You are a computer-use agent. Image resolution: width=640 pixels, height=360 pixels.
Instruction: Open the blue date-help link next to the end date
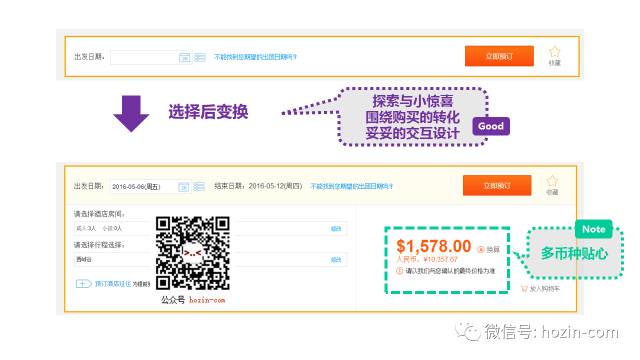point(351,186)
